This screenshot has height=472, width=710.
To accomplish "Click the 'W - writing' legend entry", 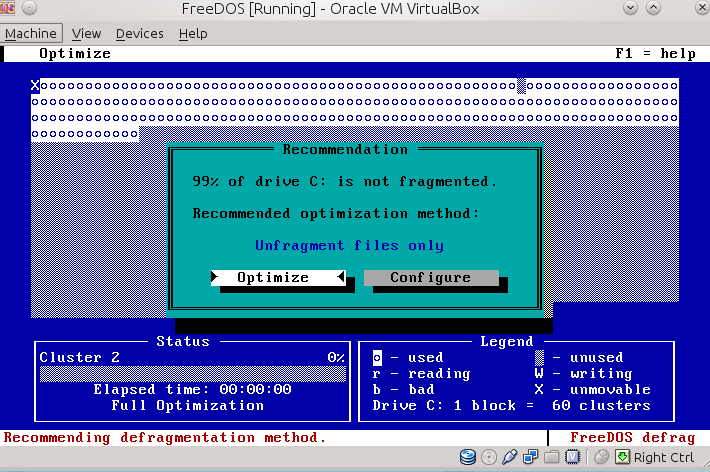I will (584, 374).
